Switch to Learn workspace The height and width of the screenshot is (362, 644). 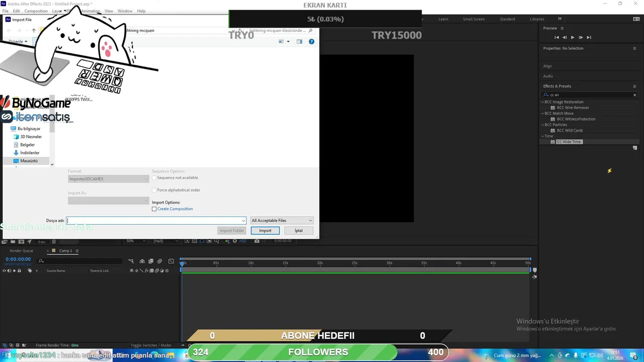(443, 19)
